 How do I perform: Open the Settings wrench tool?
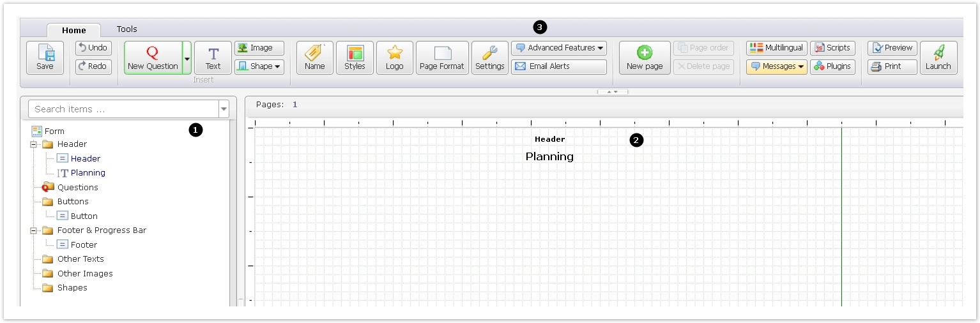coord(489,57)
